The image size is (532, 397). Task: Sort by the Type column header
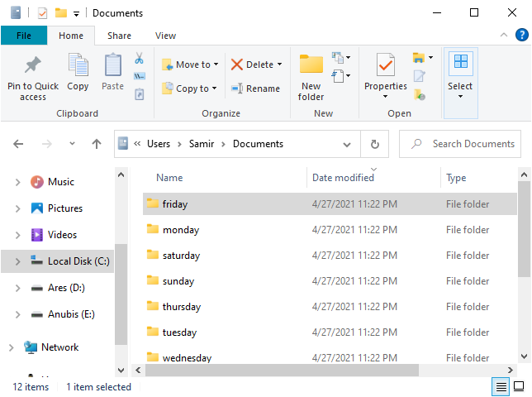(456, 178)
